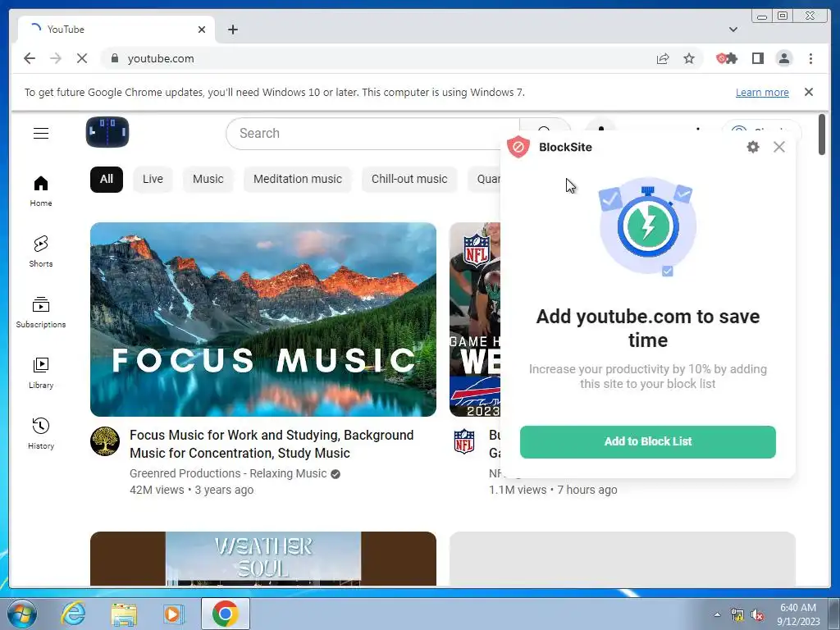Viewport: 840px width, 630px height.
Task: Select the All filter chip
Action: (106, 179)
